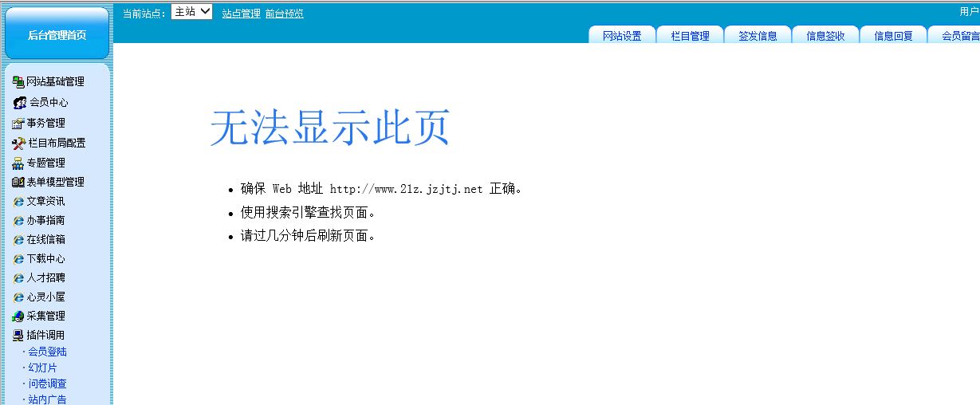This screenshot has width=980, height=405.
Task: Open the 签发信息 tab
Action: tap(758, 36)
